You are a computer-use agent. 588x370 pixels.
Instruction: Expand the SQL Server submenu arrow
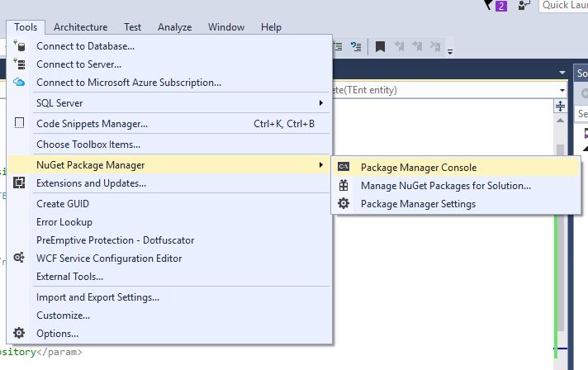321,103
